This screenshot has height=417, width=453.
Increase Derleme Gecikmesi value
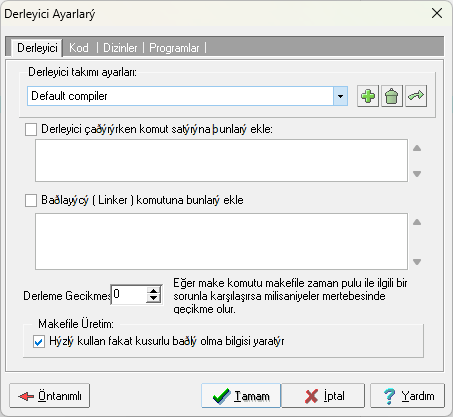153,291
